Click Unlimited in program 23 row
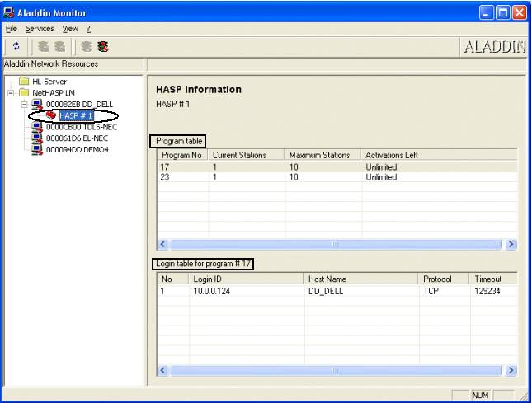 [381, 177]
